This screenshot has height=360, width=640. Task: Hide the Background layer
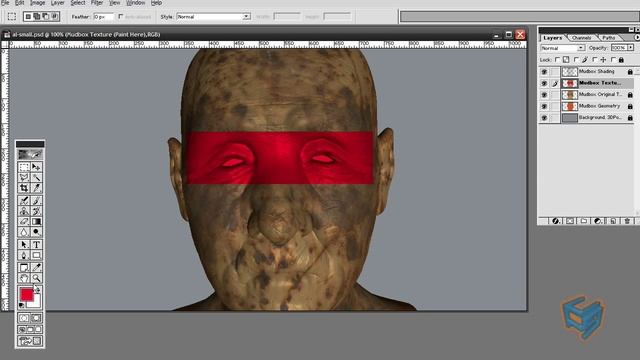coord(544,118)
